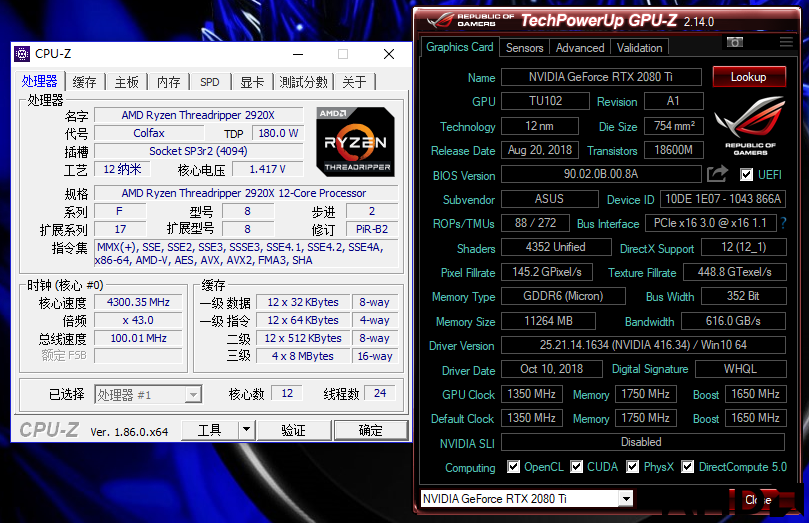
Task: Click the 三级 cache 4 x 8 MBytes value
Action: pyautogui.click(x=302, y=356)
